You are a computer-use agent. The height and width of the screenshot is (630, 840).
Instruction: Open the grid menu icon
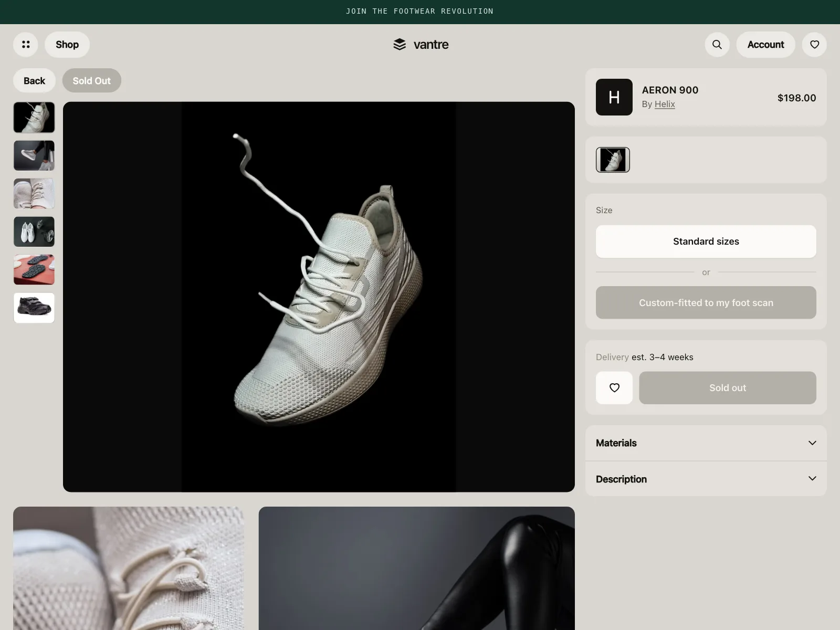pos(26,45)
